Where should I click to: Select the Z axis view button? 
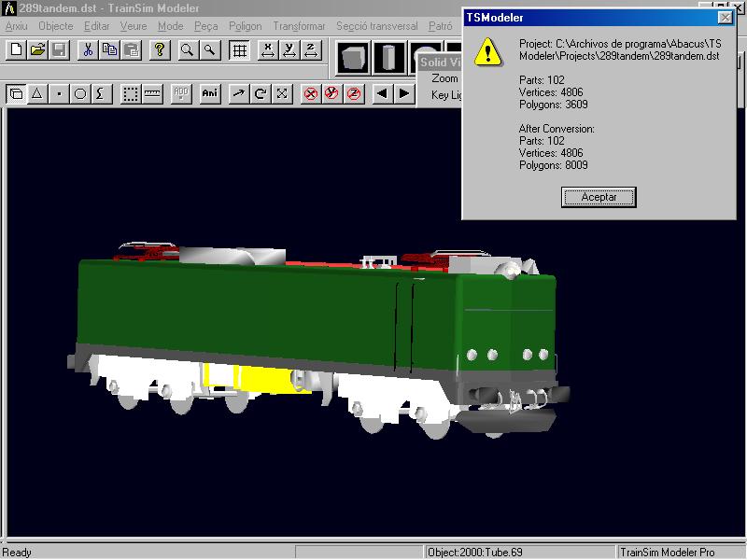pyautogui.click(x=311, y=50)
